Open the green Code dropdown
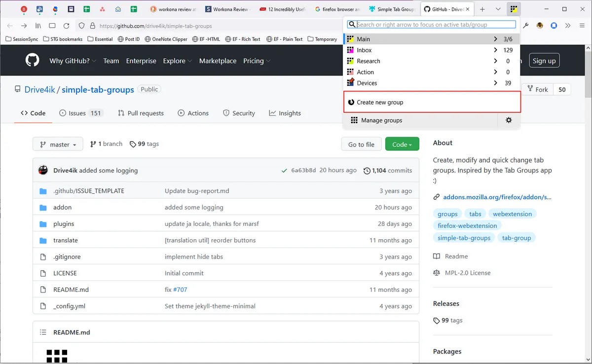592x364 pixels. (x=402, y=144)
